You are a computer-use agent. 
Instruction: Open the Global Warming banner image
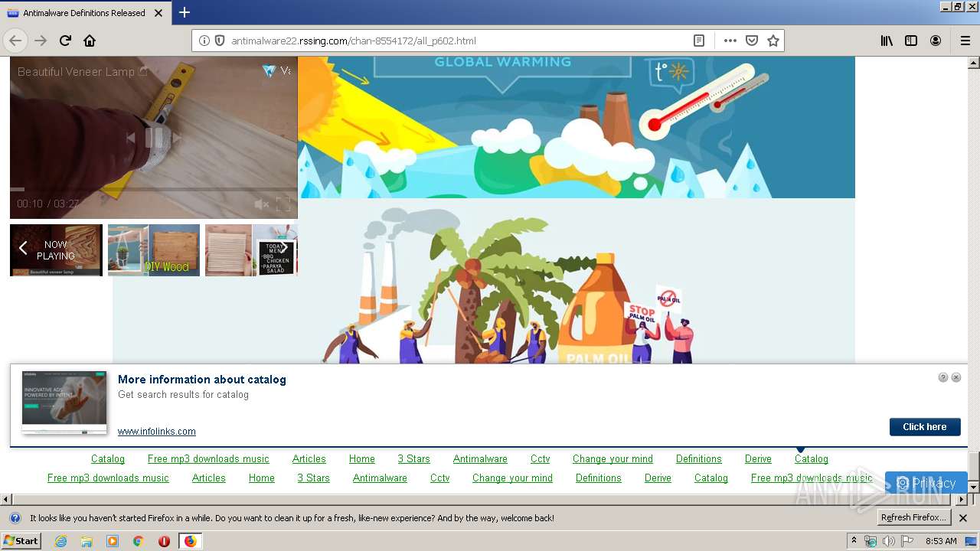coord(576,127)
